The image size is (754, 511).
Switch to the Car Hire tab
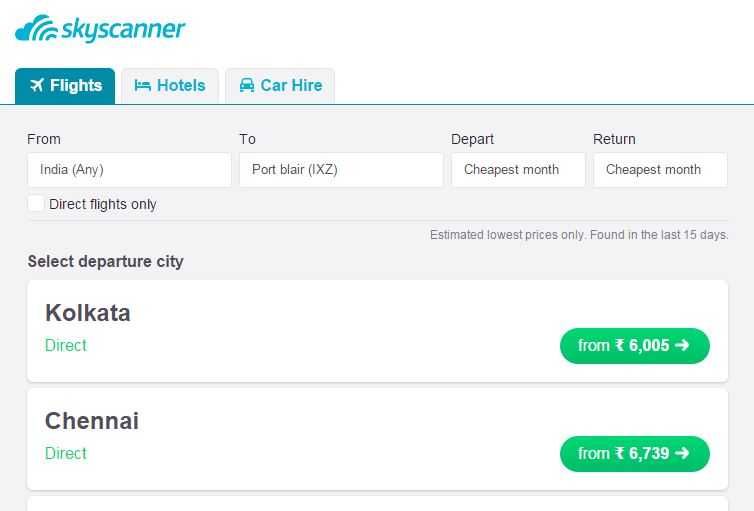tap(280, 86)
